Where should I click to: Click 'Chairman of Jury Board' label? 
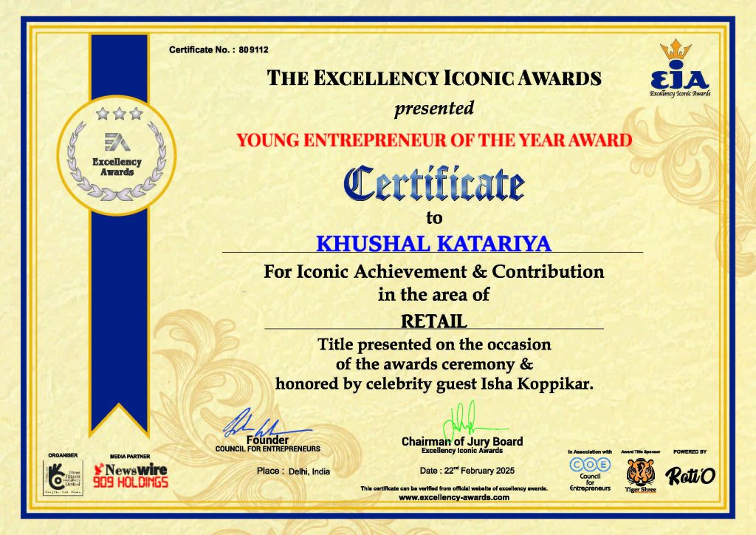(x=462, y=441)
